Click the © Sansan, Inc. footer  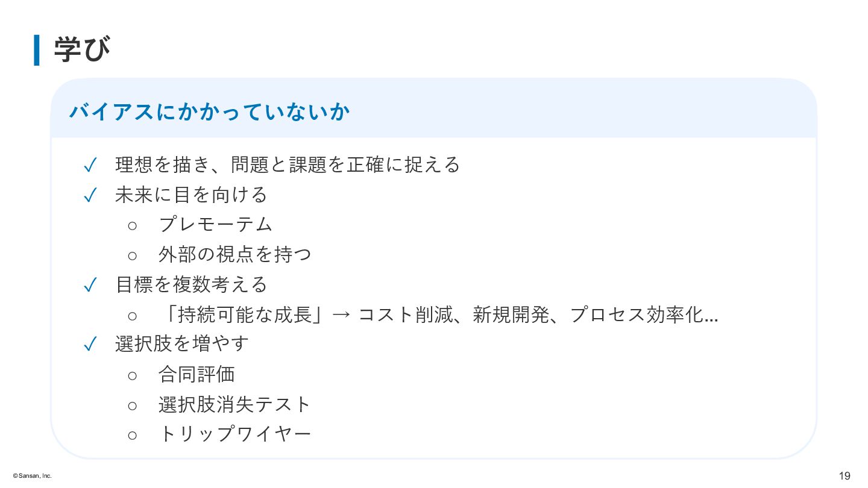click(32, 476)
